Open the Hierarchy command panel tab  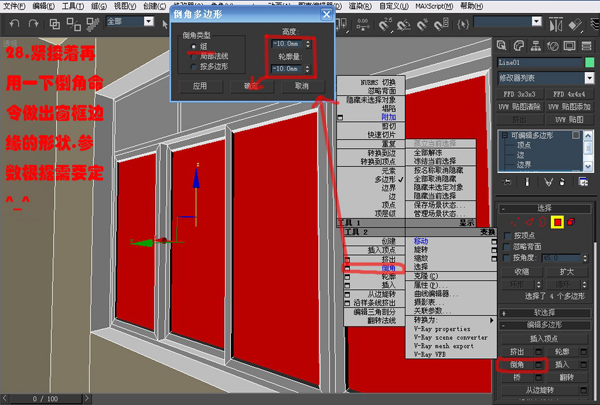536,46
